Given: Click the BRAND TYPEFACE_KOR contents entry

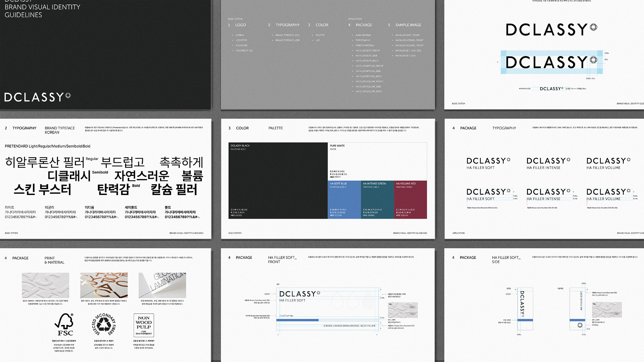Looking at the screenshot, I should [x=287, y=40].
